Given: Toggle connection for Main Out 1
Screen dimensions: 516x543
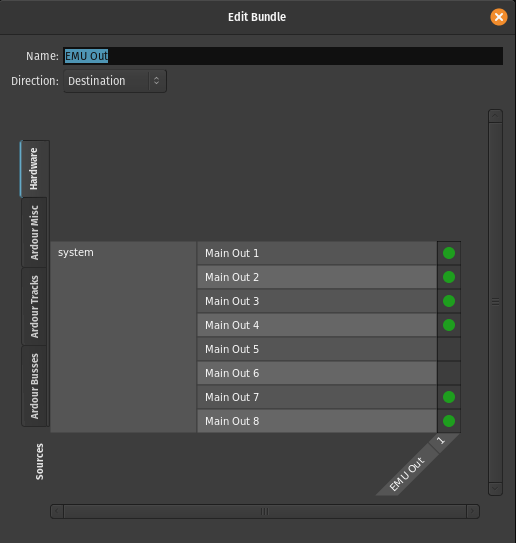Looking at the screenshot, I should coord(449,253).
